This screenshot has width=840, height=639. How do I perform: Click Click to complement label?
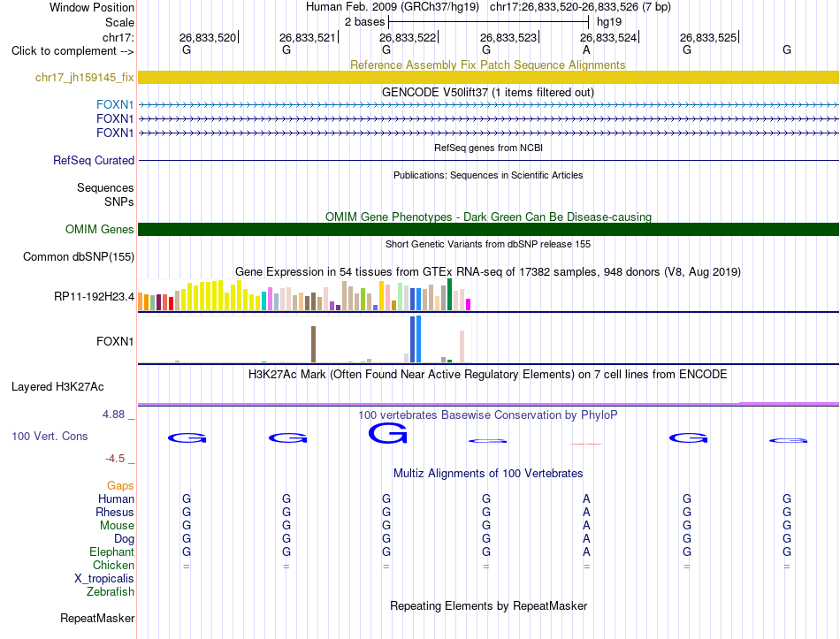click(73, 51)
